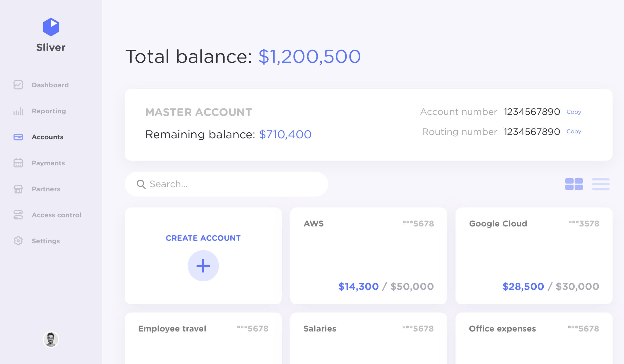Select the Accounts card icon
This screenshot has height=364, width=624.
coord(18,137)
